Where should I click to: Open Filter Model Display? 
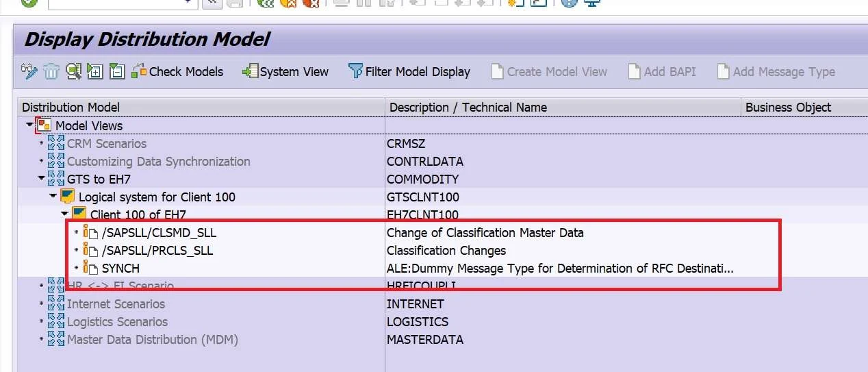[409, 71]
